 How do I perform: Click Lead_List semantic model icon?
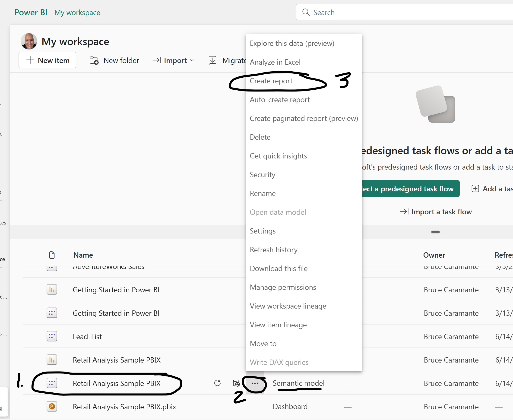[x=52, y=336]
